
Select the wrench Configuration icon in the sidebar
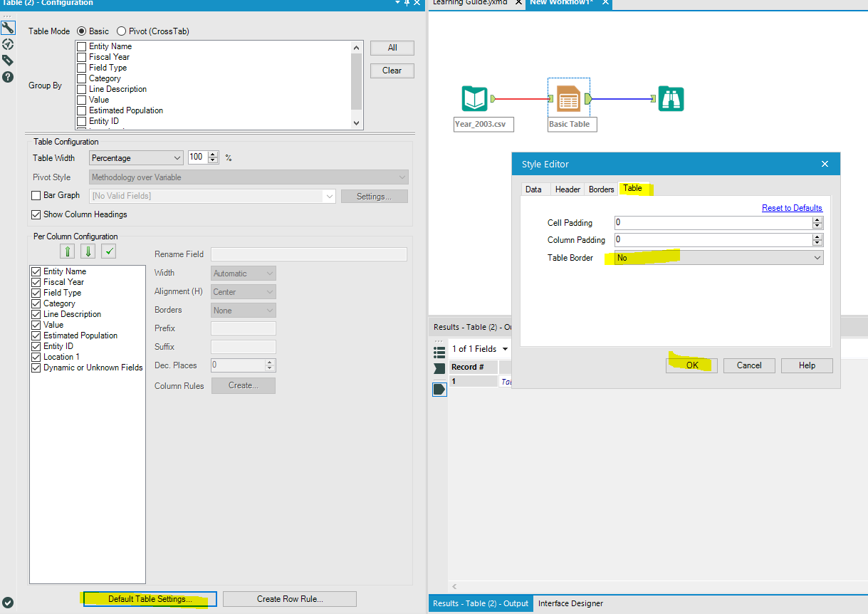click(x=9, y=27)
